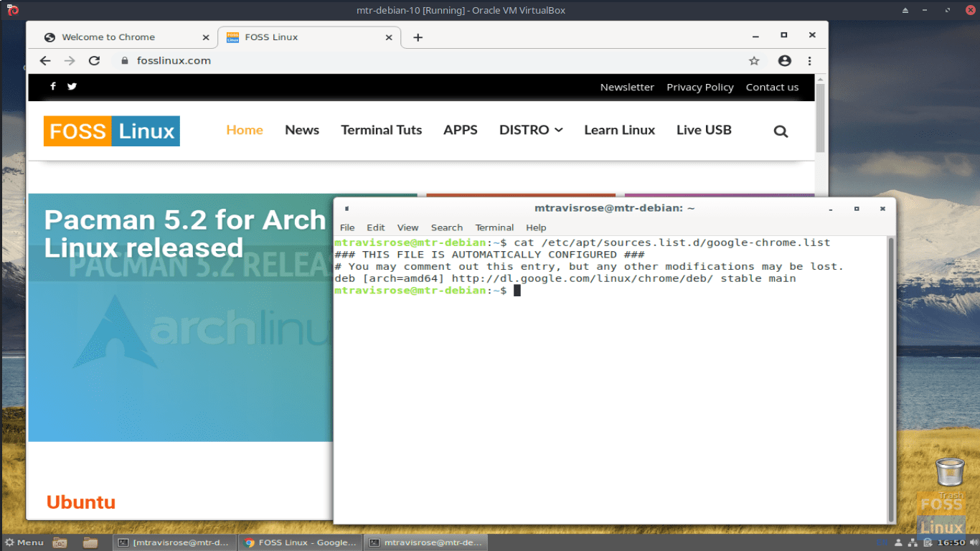Switch to FOSS Linux - Google taskbar button
This screenshot has width=980, height=551.
pyautogui.click(x=300, y=542)
